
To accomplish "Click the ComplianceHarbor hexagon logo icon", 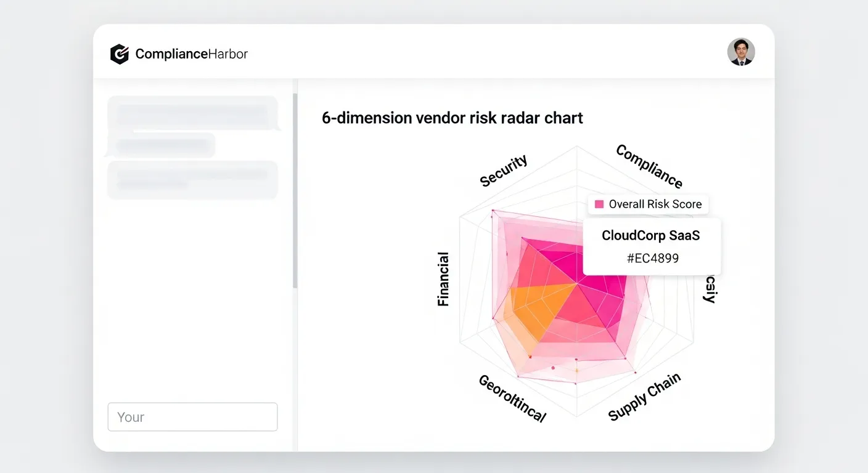I will tap(120, 54).
